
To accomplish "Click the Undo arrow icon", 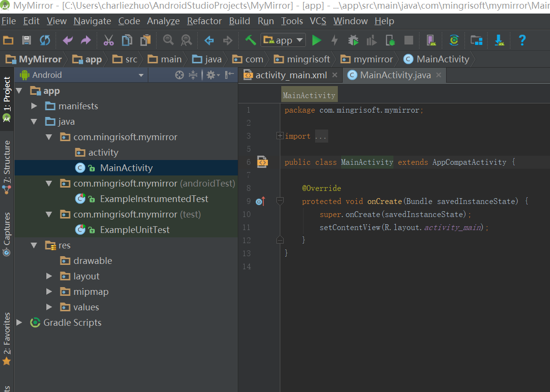I will point(68,40).
